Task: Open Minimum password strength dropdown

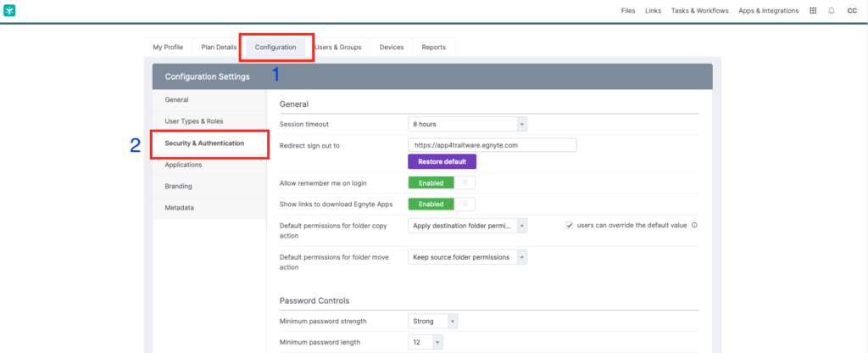Action: tap(432, 321)
